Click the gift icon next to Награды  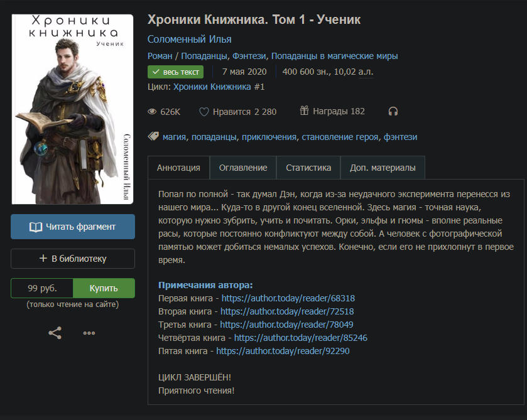coord(304,112)
